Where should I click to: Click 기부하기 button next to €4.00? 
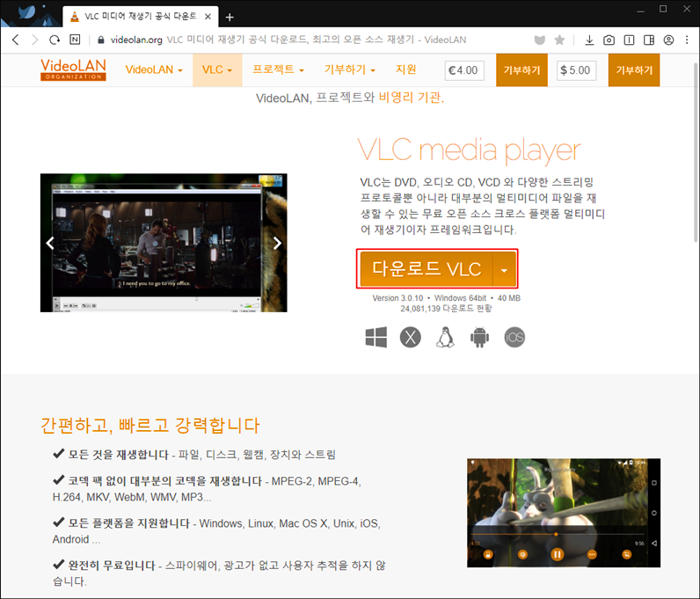[x=521, y=70]
